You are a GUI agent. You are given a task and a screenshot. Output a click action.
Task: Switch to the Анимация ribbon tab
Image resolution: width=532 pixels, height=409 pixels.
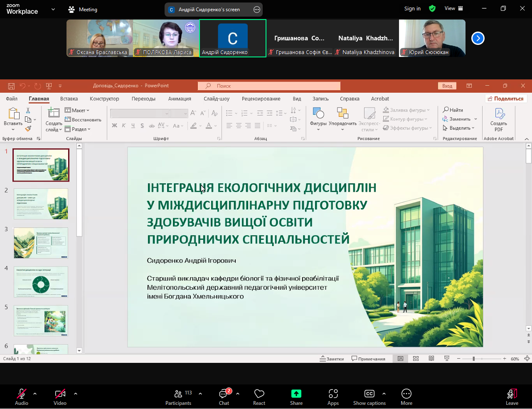coord(180,99)
